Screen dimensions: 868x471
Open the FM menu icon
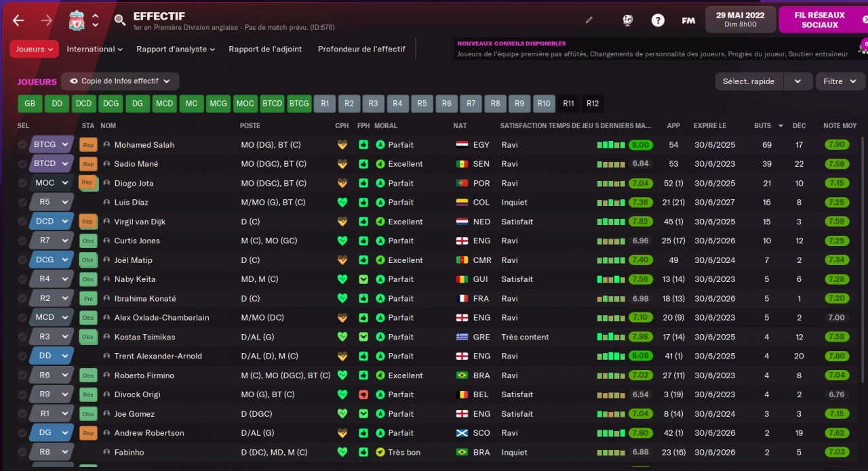[x=688, y=20]
